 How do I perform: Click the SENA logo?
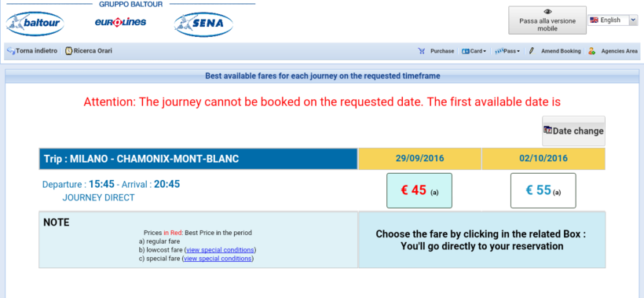[x=203, y=24]
